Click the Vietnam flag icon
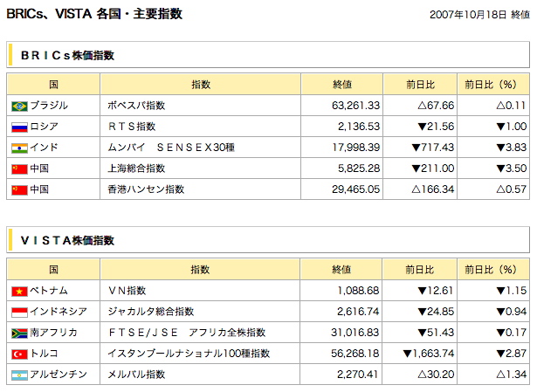This screenshot has width=537, height=392. [x=19, y=291]
